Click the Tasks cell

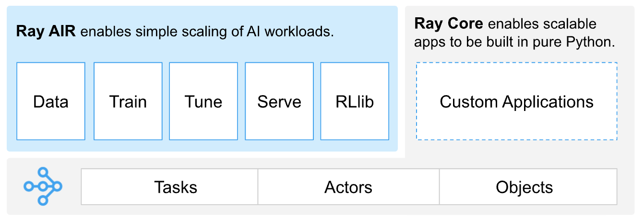coord(170,186)
